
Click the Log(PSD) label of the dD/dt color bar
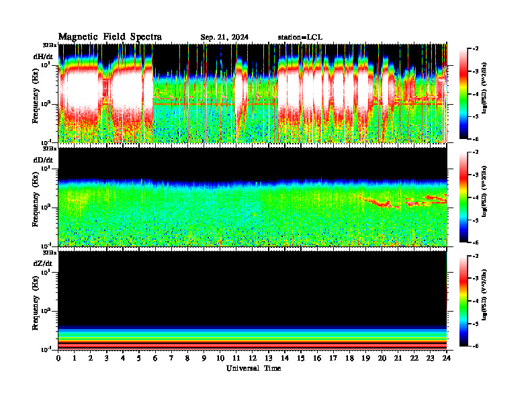click(484, 191)
